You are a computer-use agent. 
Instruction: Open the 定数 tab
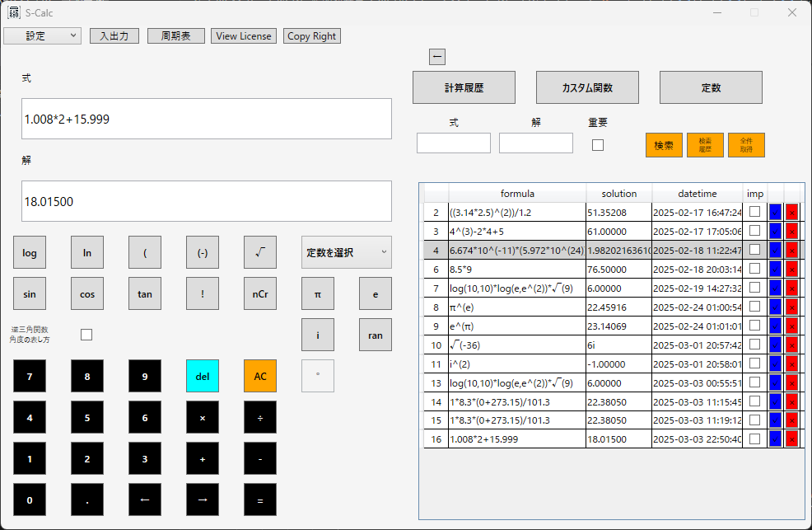pyautogui.click(x=711, y=87)
